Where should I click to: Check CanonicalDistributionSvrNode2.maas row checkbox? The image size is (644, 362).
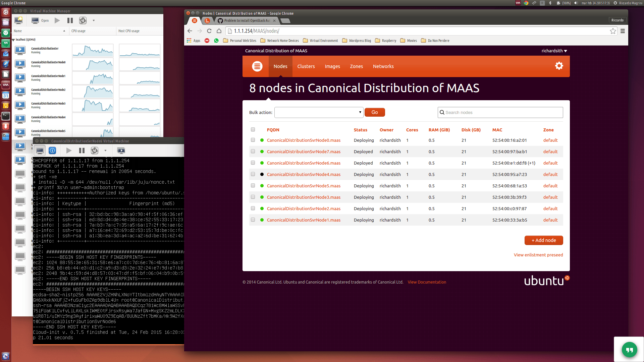[x=253, y=208]
